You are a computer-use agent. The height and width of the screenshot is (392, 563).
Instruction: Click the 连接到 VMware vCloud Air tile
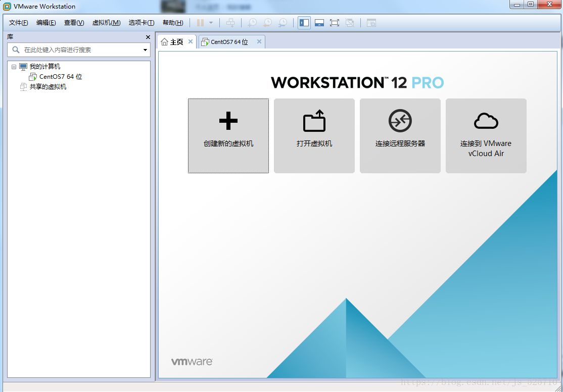coord(486,136)
